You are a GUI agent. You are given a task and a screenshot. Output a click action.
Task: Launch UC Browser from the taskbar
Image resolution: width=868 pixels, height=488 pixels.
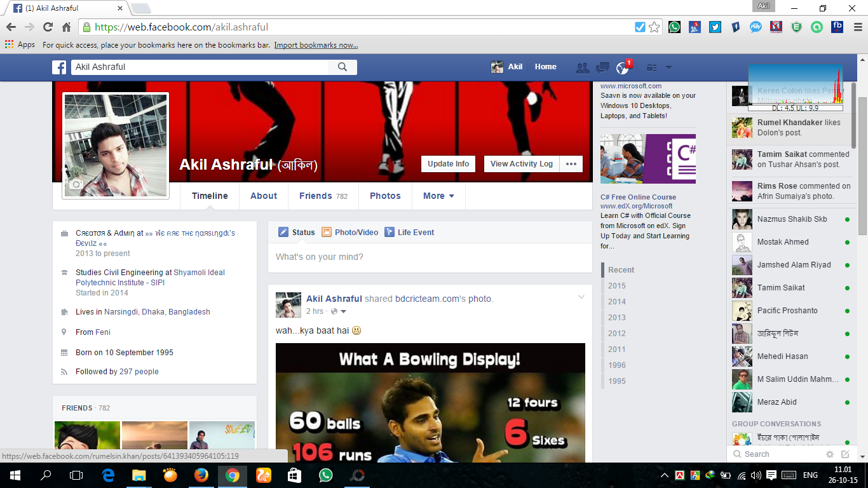coord(264,475)
